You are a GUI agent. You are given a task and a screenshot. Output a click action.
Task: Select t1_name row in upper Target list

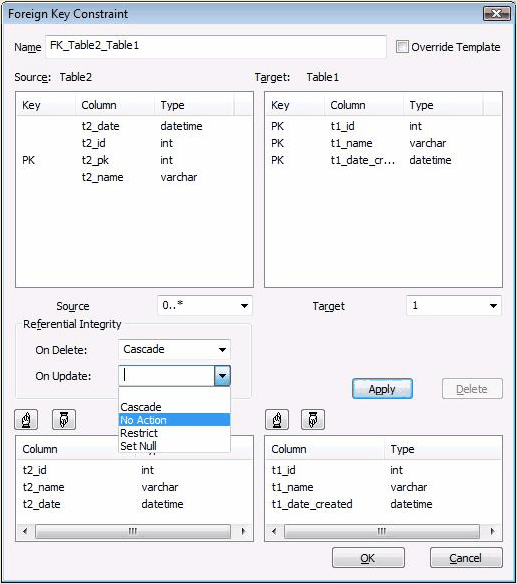point(383,143)
